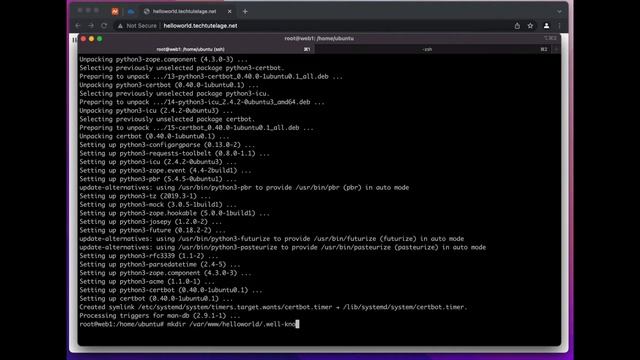
Task: Open the browser profile icon
Action: click(x=546, y=26)
